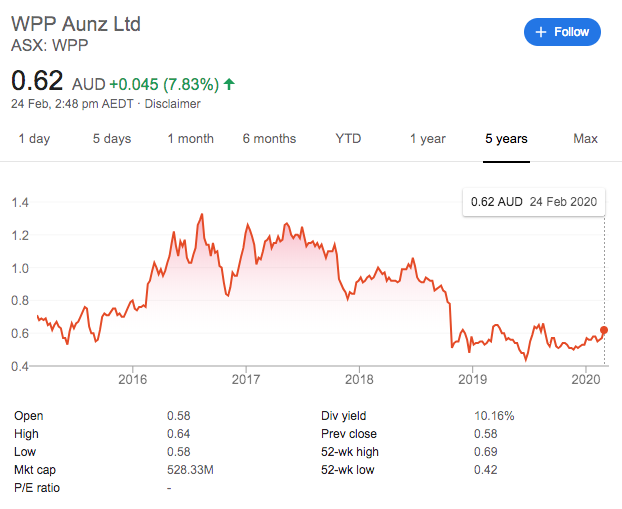Click the Div yield value 10.16%
Image resolution: width=622 pixels, height=509 pixels.
(493, 415)
